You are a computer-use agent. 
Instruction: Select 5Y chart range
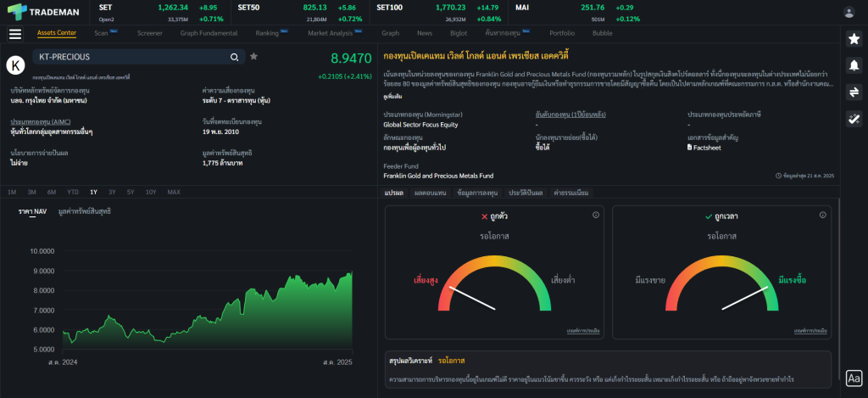[x=131, y=192]
